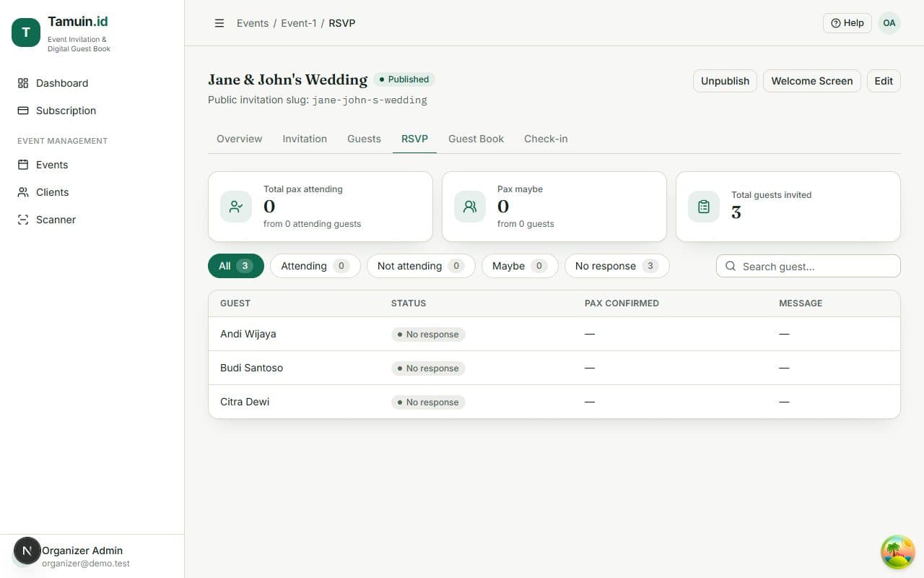Switch to the Check-in tab
The height and width of the screenshot is (578, 924).
coord(546,139)
